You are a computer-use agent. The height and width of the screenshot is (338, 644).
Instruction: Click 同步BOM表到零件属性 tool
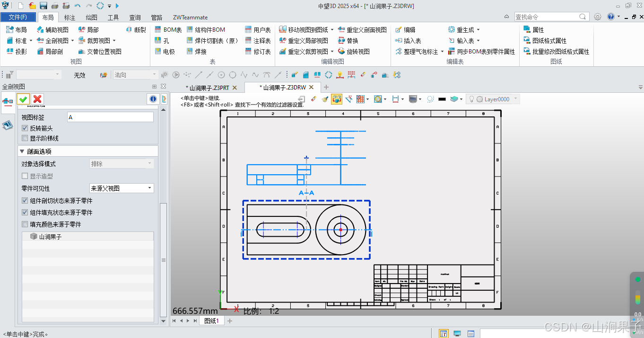pyautogui.click(x=481, y=52)
